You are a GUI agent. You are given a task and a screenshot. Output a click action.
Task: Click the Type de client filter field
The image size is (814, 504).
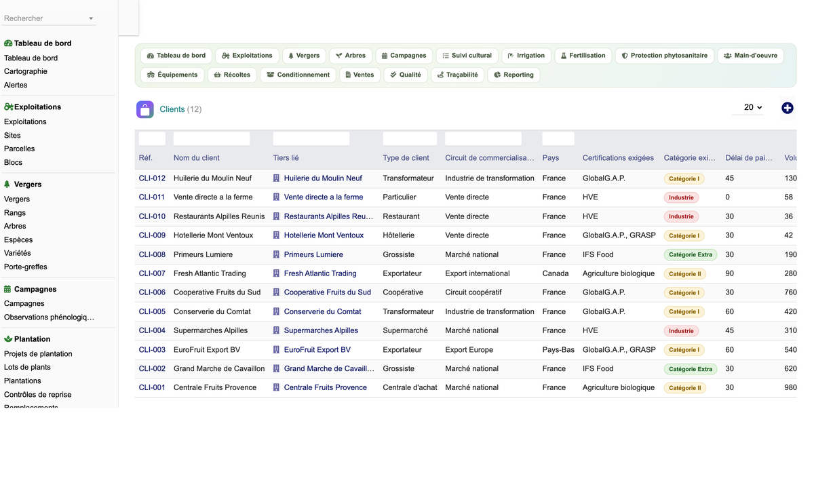[410, 139]
